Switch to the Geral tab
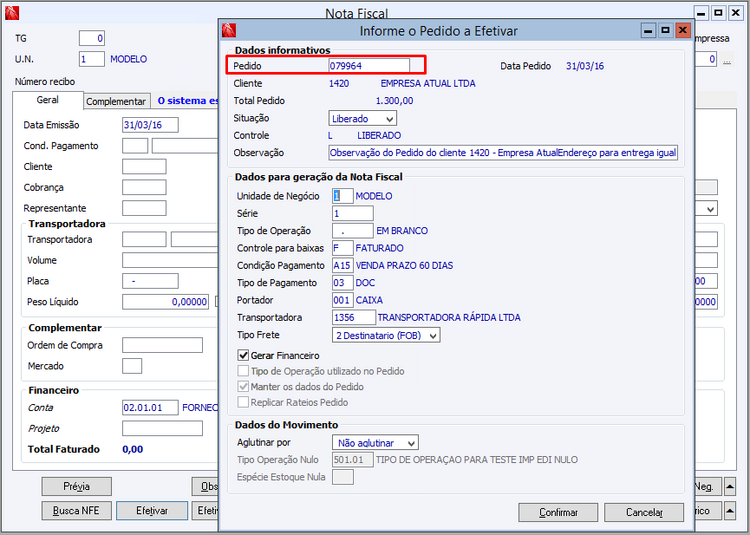This screenshot has height=535, width=750. [x=47, y=100]
